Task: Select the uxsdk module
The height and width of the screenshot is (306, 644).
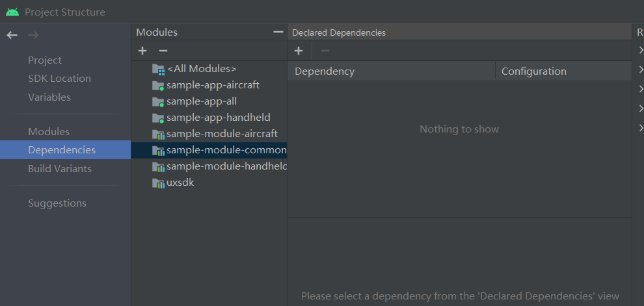Action: 180,183
